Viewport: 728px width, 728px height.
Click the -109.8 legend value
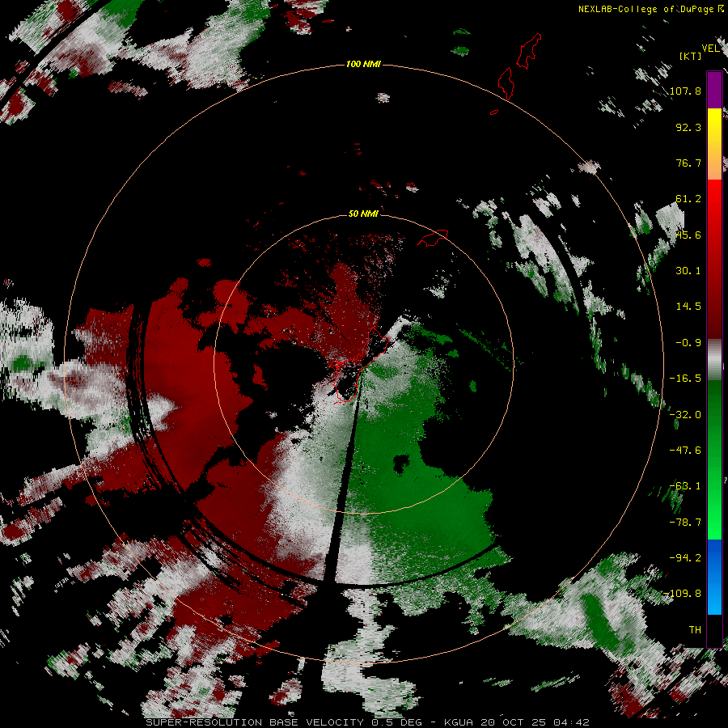pyautogui.click(x=682, y=594)
